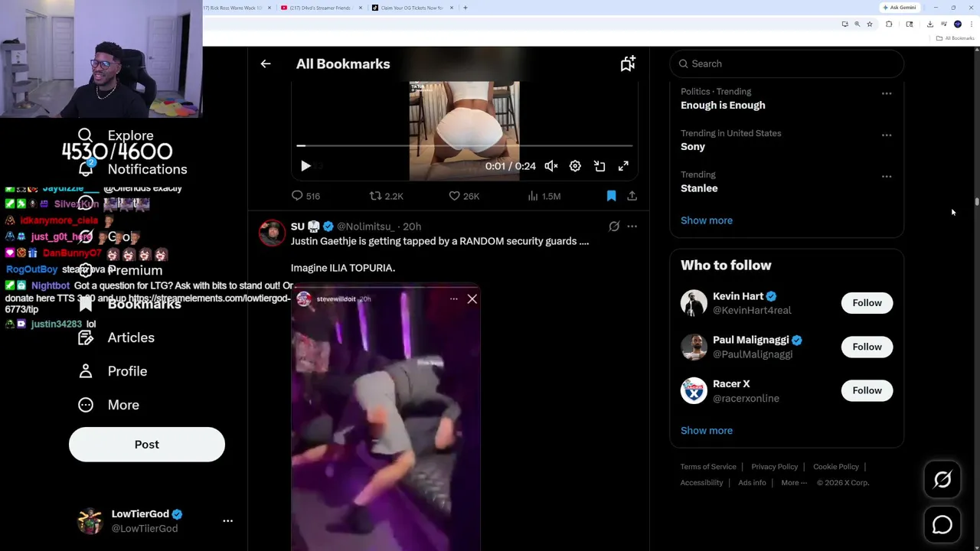The width and height of the screenshot is (980, 551).
Task: Bookmark page with Chrome star icon
Action: click(x=870, y=24)
